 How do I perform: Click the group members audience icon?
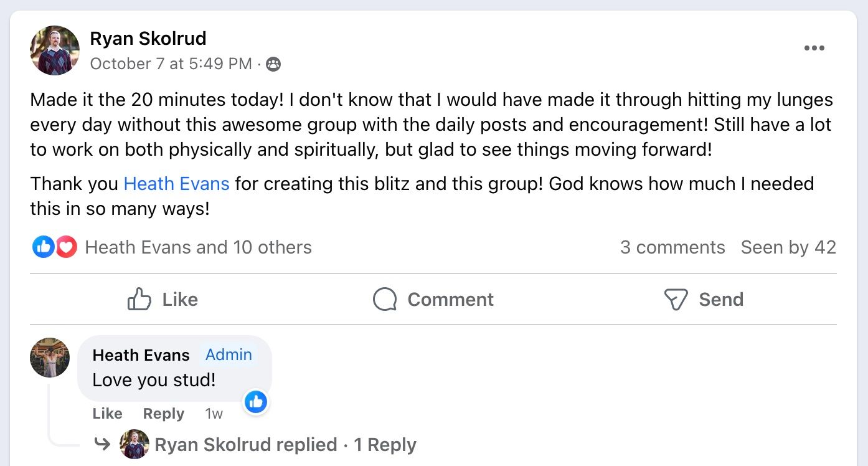coord(273,64)
